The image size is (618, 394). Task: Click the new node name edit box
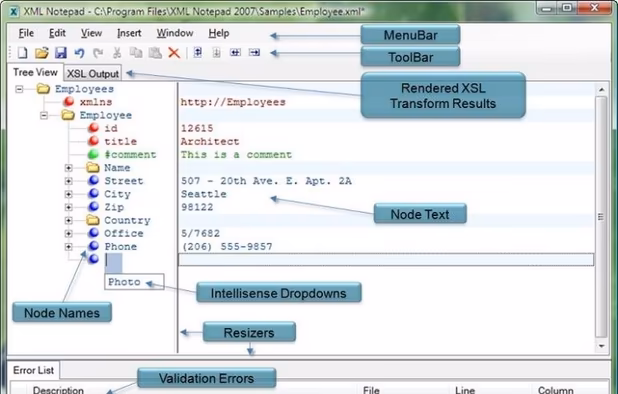114,262
